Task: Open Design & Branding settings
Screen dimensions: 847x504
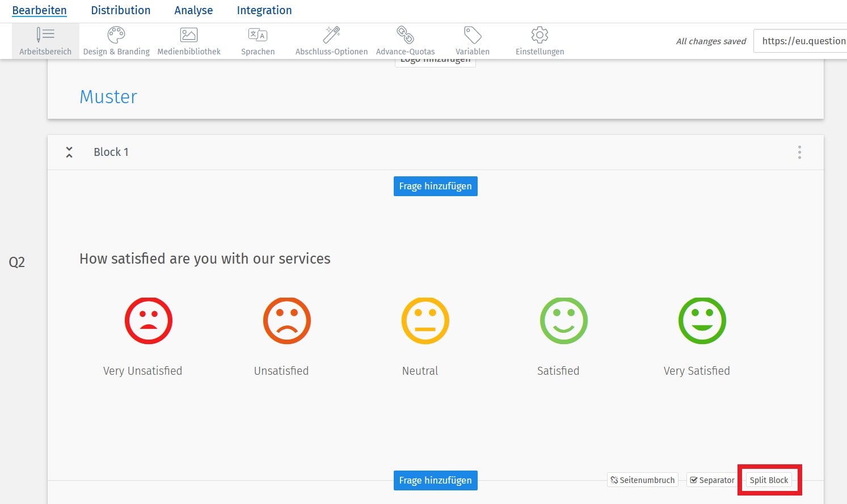Action: tap(116, 40)
